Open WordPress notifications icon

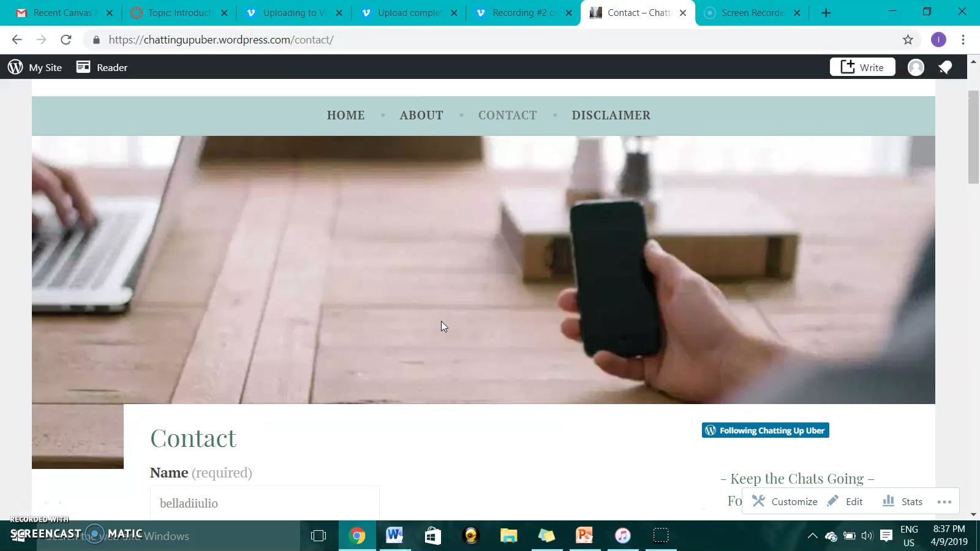[945, 67]
